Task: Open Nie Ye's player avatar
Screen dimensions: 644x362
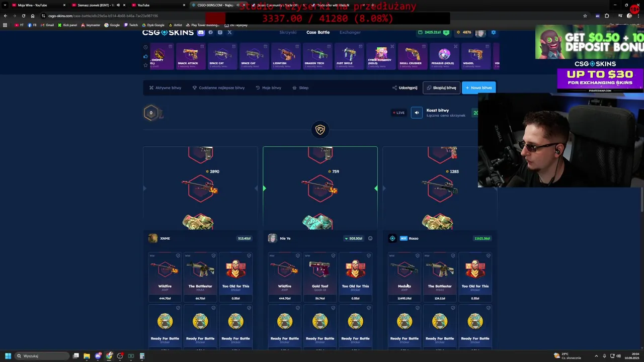Action: tap(272, 238)
